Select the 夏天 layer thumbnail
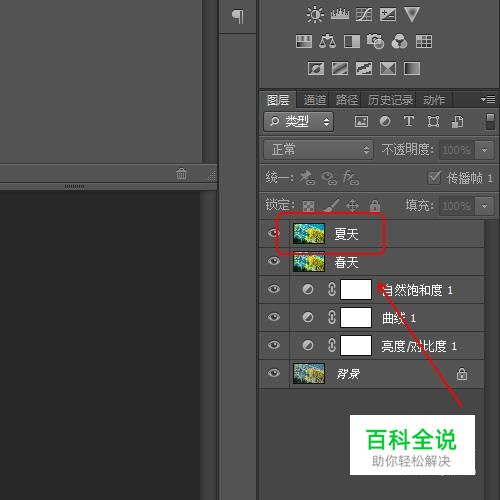The image size is (500, 500). pyautogui.click(x=309, y=233)
